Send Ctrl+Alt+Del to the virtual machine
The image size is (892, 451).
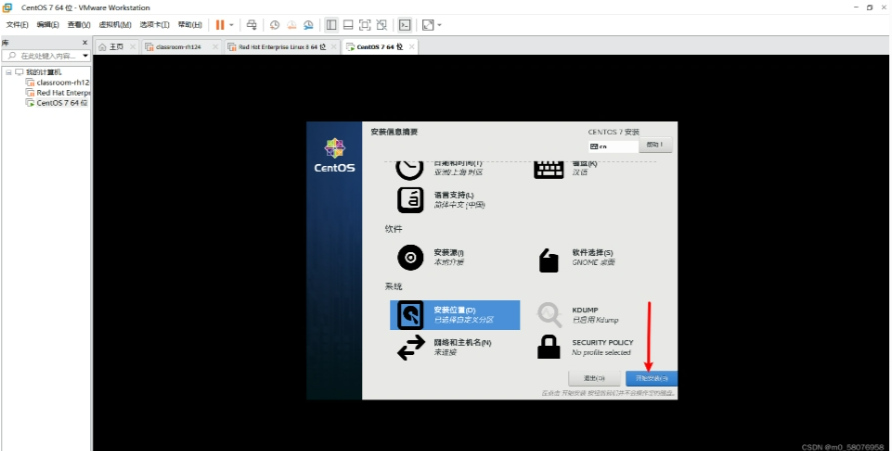(x=251, y=25)
